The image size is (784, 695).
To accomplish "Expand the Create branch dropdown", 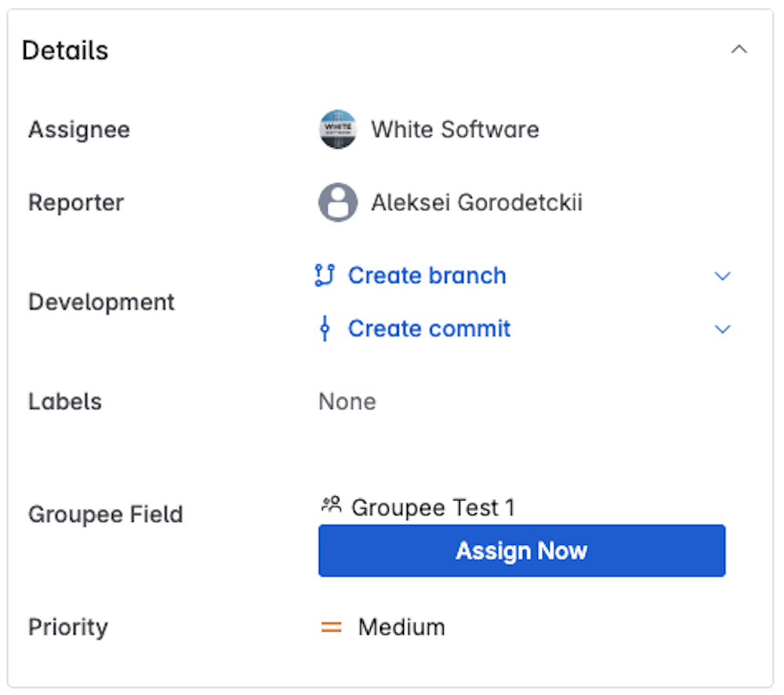I will [x=722, y=275].
